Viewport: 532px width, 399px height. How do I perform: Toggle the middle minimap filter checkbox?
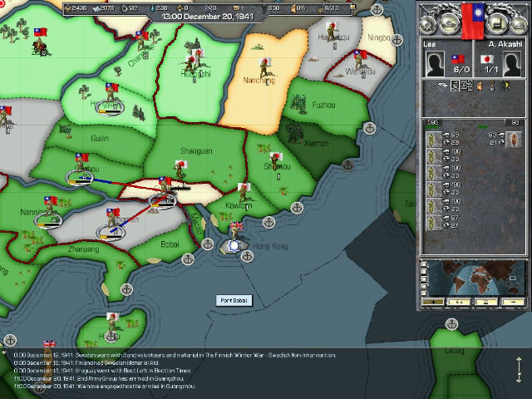pyautogui.click(x=424, y=278)
